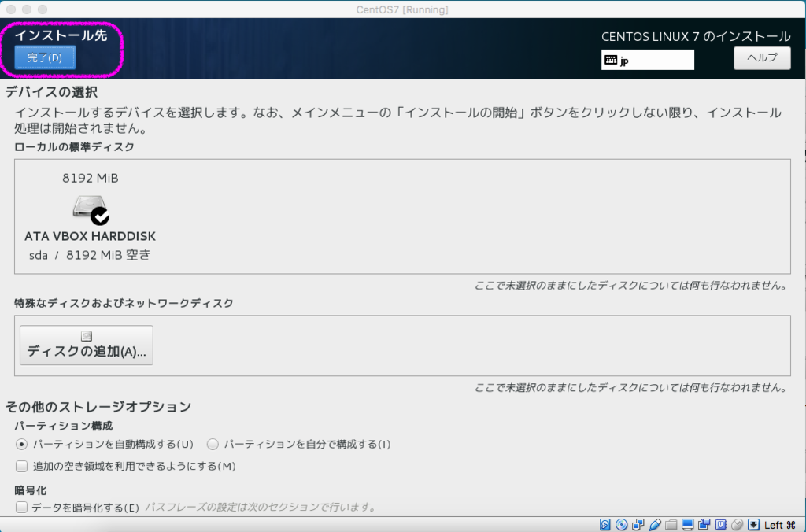Click the 完了(D) done button
The height and width of the screenshot is (532, 806).
(45, 57)
